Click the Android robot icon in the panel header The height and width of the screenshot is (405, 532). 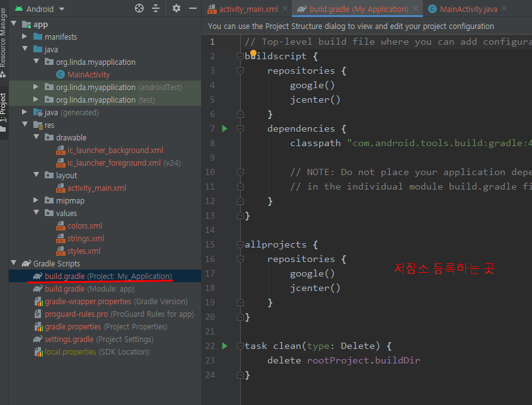point(19,8)
